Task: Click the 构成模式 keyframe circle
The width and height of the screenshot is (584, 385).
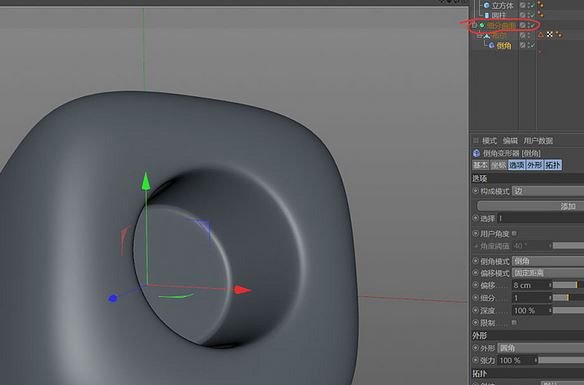Action: tap(476, 191)
